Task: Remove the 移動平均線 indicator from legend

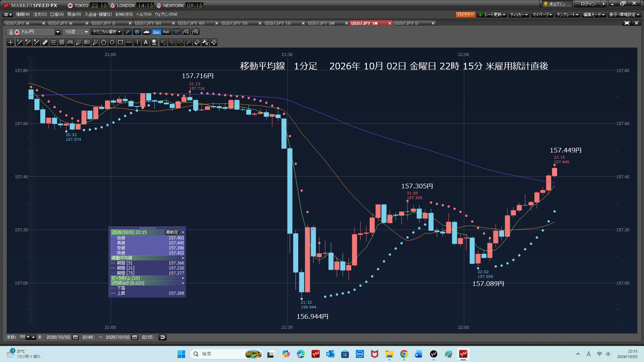Action: pyautogui.click(x=183, y=258)
